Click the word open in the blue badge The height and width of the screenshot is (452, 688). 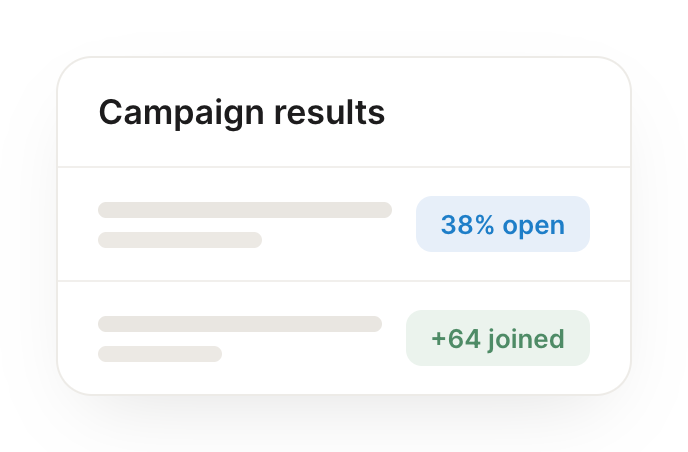tap(534, 226)
